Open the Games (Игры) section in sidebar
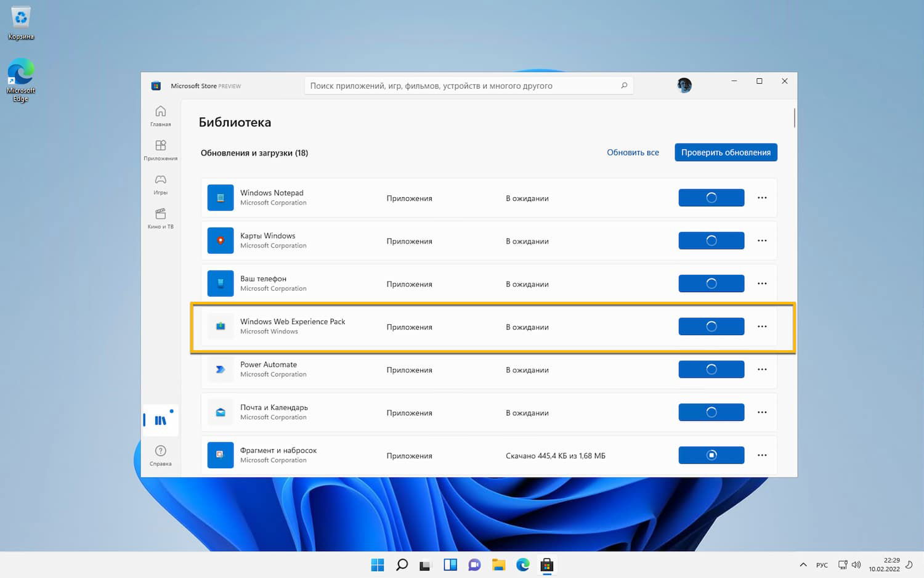This screenshot has width=924, height=578. 160,184
